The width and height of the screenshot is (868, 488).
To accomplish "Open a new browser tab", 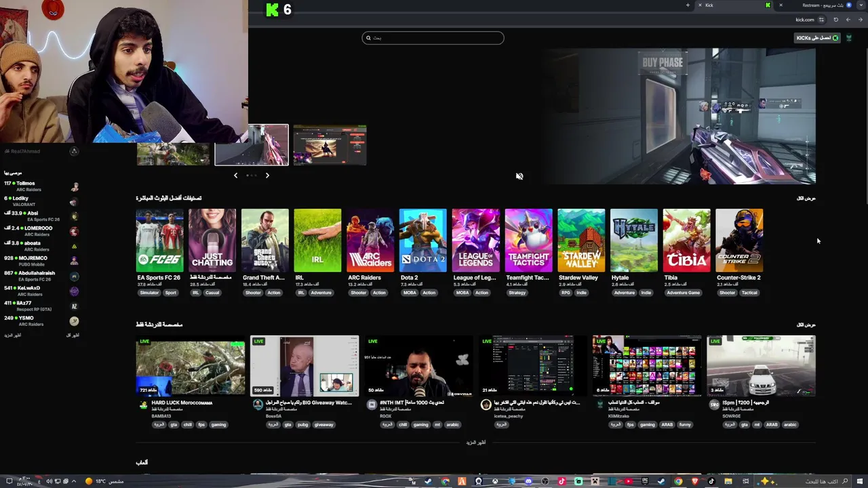I will [688, 5].
